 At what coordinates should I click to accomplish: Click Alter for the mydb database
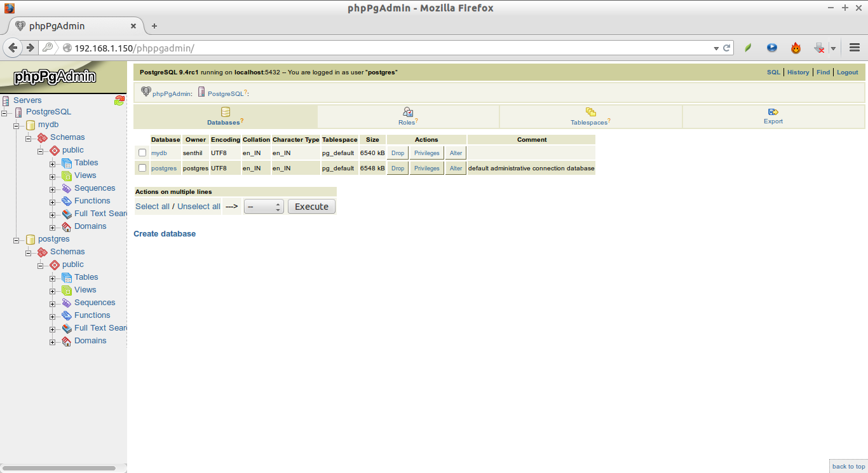click(456, 153)
